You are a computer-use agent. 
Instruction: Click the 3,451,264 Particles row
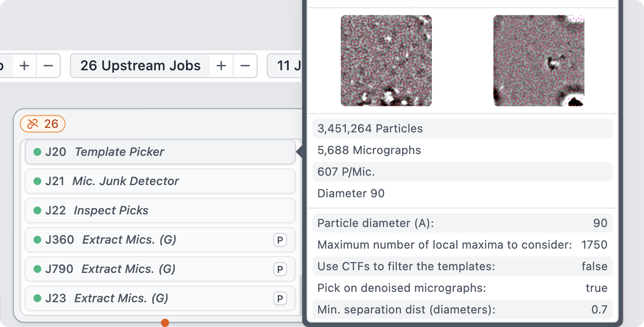click(462, 129)
